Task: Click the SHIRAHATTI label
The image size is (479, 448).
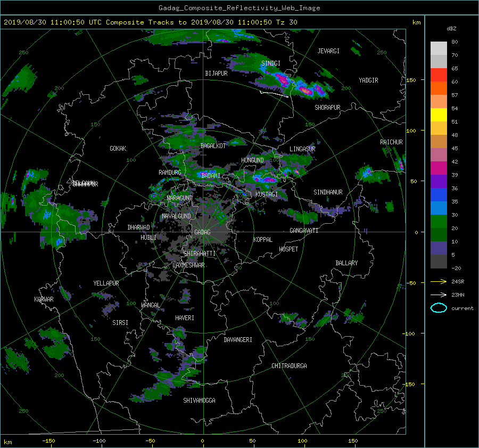Action: (x=200, y=254)
